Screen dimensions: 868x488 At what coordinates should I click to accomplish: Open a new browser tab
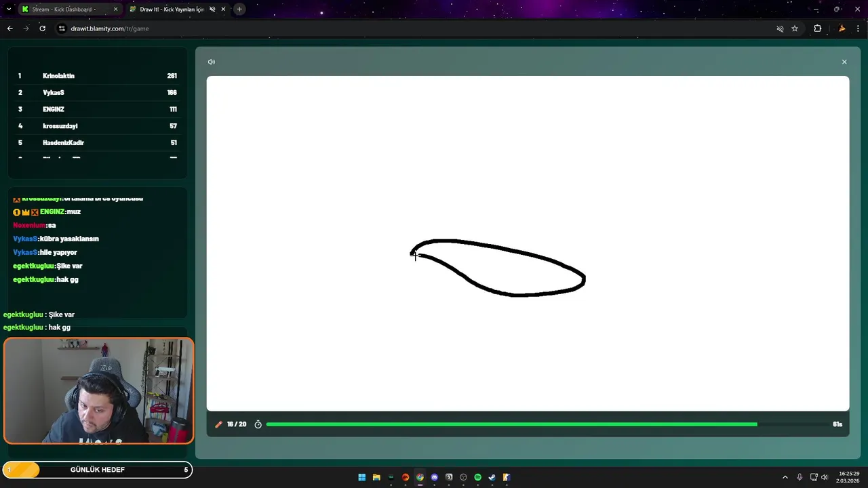[239, 9]
